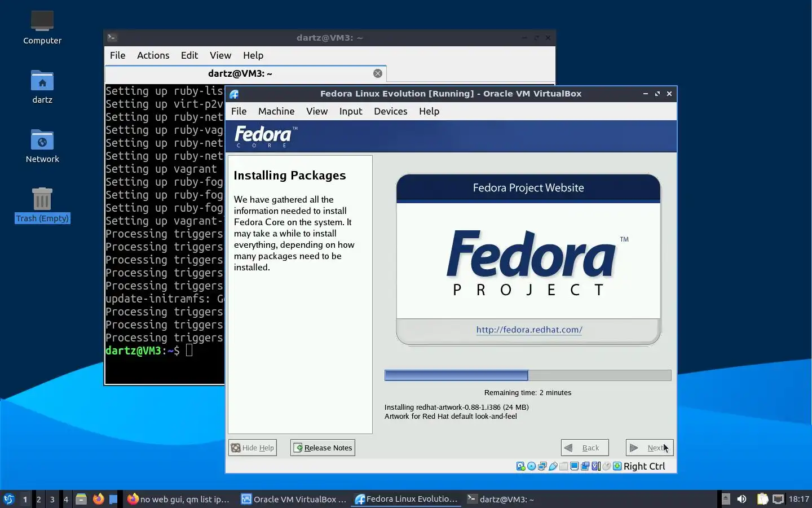Viewport: 812px width, 508px height.
Task: Click the network status tray icon
Action: [778, 499]
